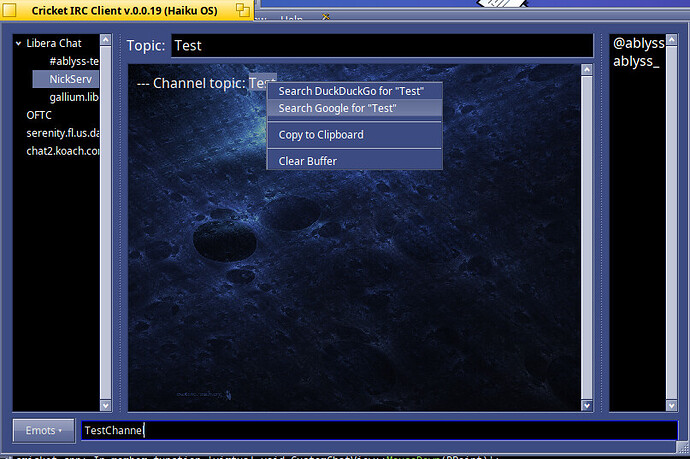
Task: Choose Search DuckDuckGo for "Test"
Action: click(x=354, y=91)
